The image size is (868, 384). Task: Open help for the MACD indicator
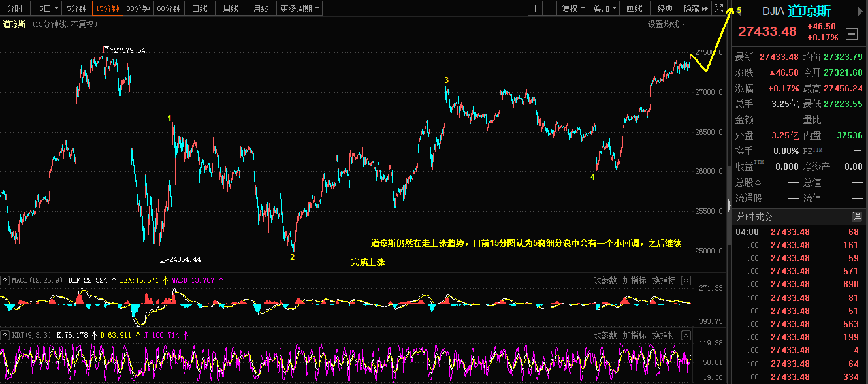tap(5, 281)
